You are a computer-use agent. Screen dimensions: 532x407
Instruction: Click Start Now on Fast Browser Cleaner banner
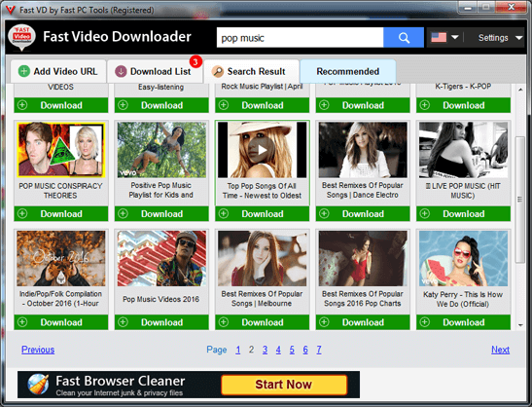coord(284,385)
